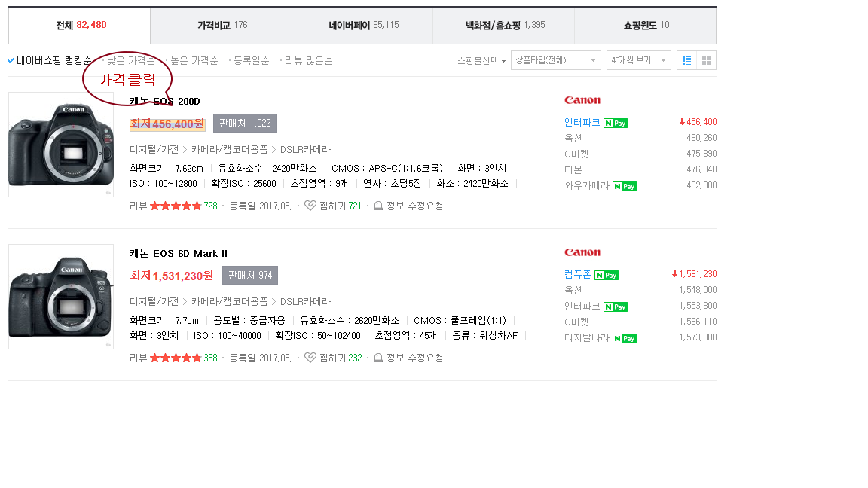Click lowest price 최저 456,400원
Screen dimensions: 868x488
click(x=167, y=124)
